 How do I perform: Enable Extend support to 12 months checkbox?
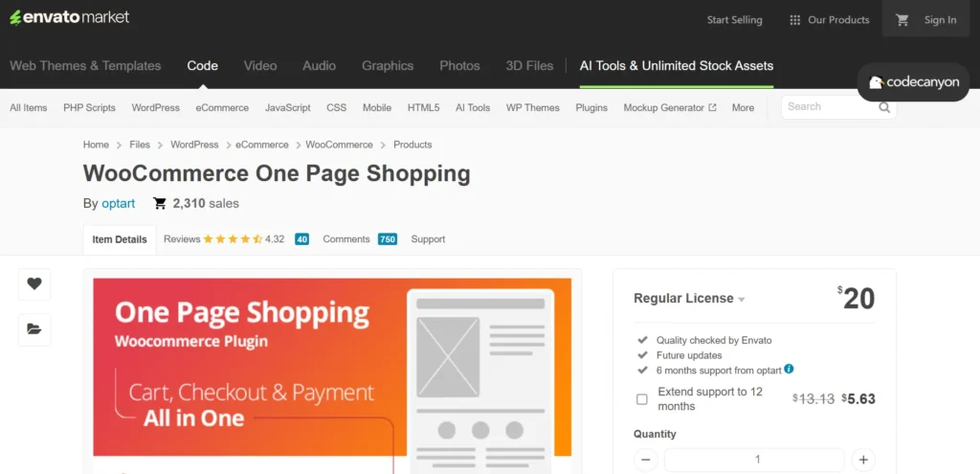click(x=642, y=399)
